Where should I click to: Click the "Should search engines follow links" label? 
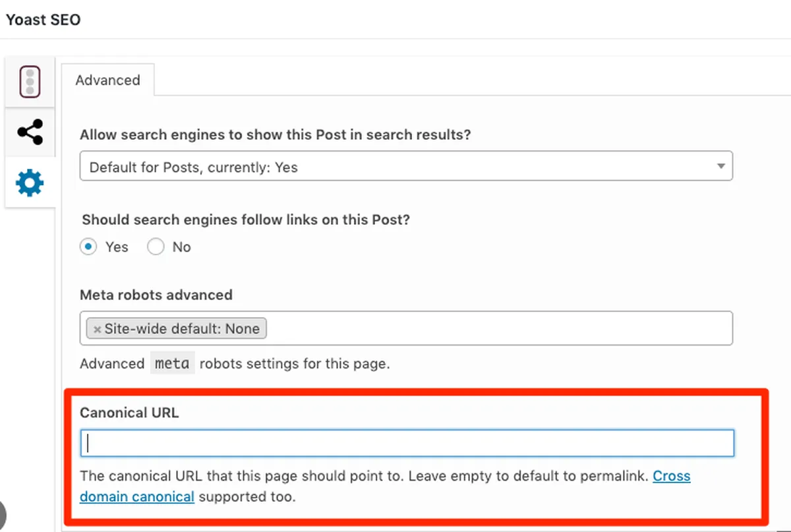pyautogui.click(x=246, y=220)
